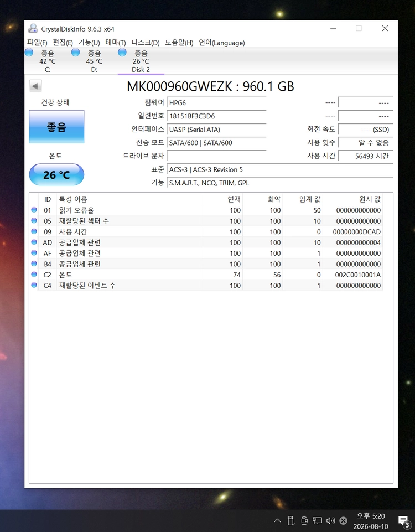Click the 26 °C temperature button
The image size is (415, 532).
[x=56, y=175]
